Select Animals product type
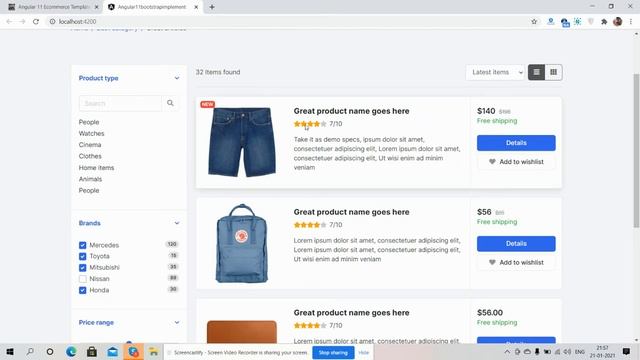The image size is (640, 360). pyautogui.click(x=90, y=179)
